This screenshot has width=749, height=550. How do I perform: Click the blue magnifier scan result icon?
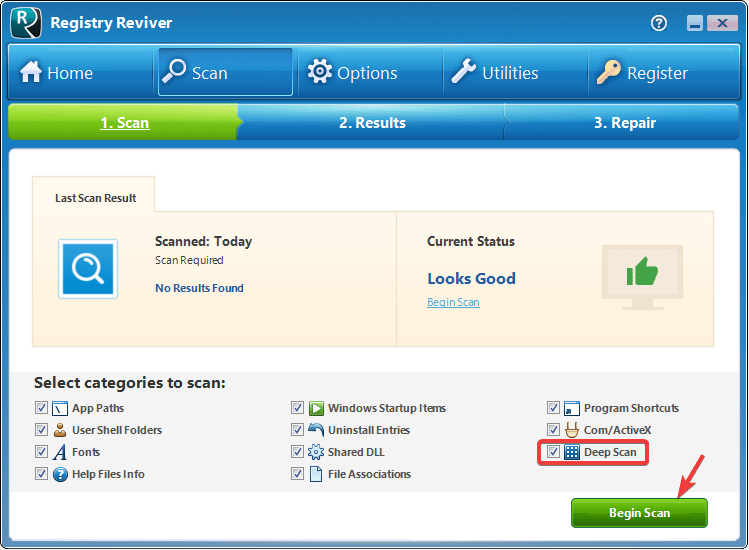coord(88,269)
